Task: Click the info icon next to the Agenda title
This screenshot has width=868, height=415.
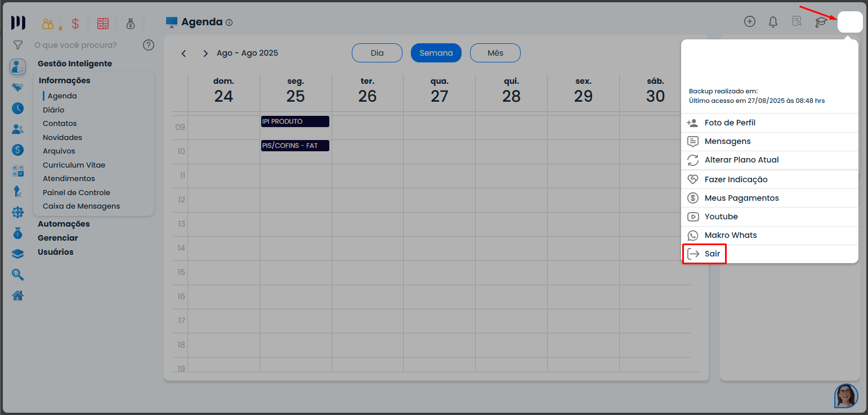Action: [x=229, y=22]
